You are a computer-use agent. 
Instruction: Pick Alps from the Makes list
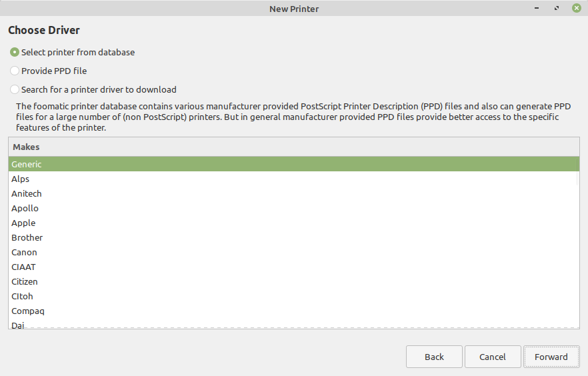point(294,179)
